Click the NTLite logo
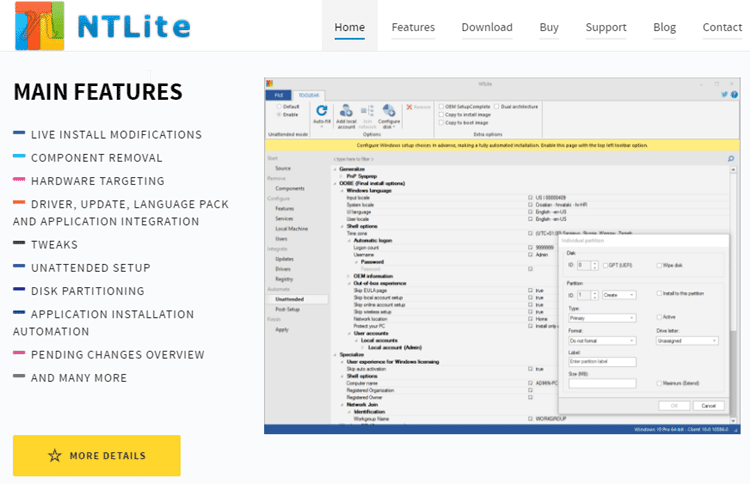This screenshot has height=484, width=750. coord(103,26)
